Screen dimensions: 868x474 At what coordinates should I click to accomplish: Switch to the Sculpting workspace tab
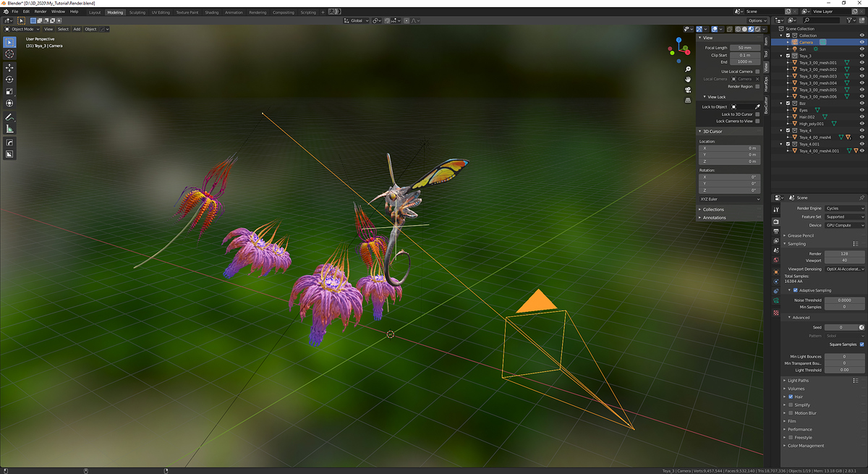click(x=137, y=12)
